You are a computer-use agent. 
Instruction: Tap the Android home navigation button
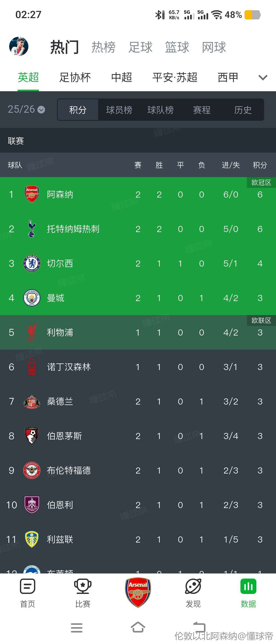(138, 628)
